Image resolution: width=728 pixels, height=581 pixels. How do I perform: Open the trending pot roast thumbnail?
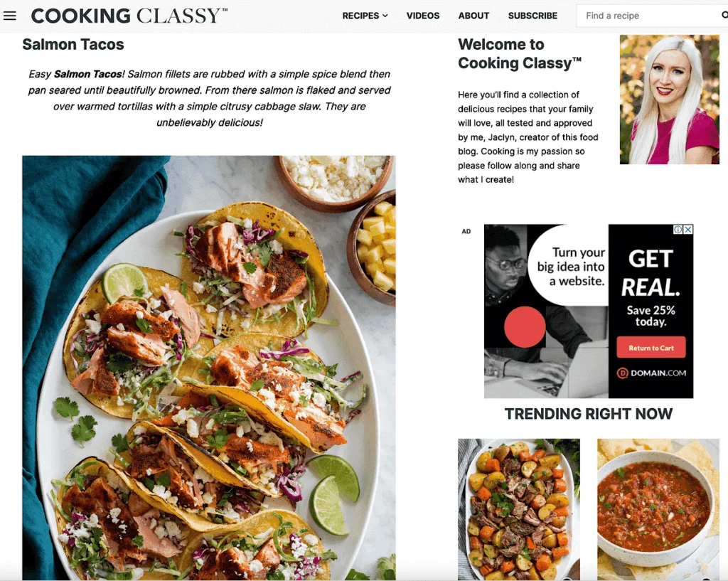coord(518,509)
